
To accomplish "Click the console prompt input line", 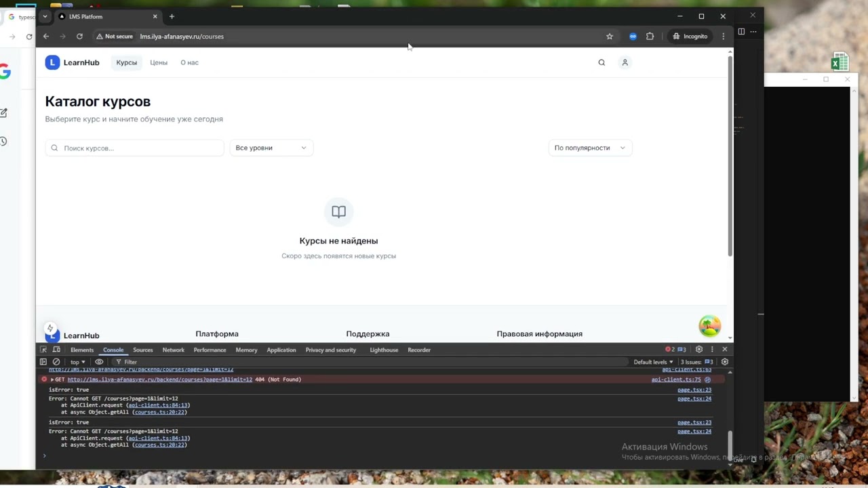I will tap(383, 455).
